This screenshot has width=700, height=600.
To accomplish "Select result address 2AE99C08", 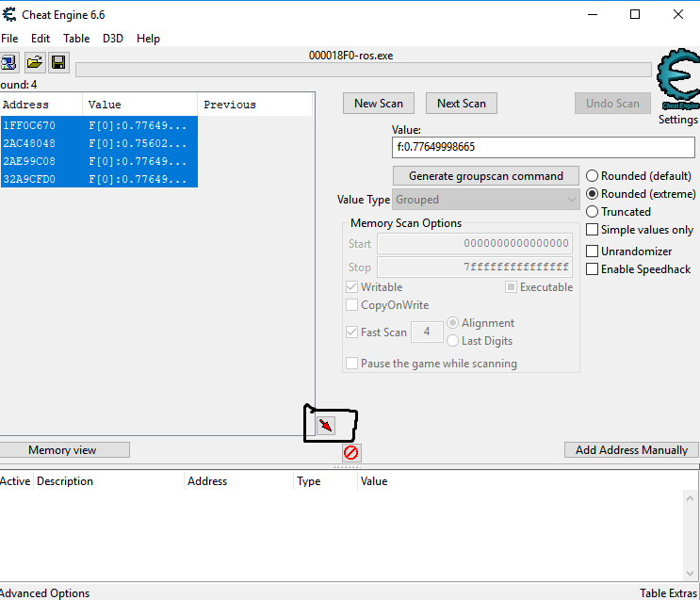I will point(29,161).
